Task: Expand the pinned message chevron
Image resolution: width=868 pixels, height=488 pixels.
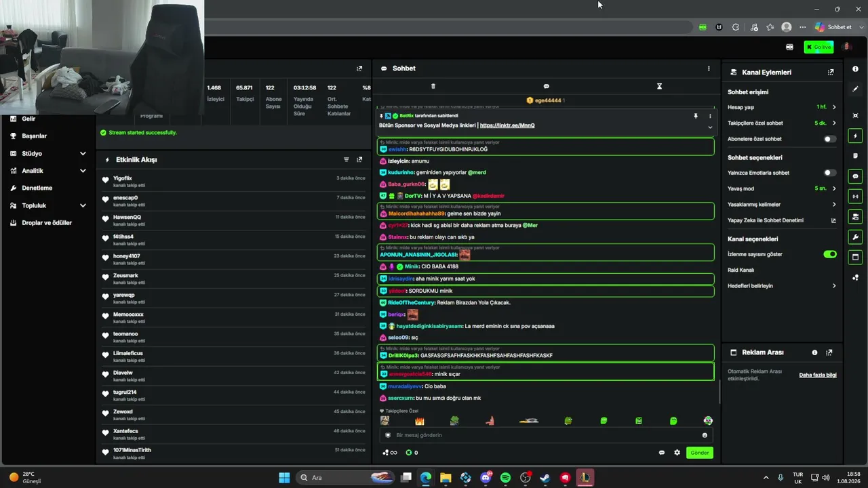Action: pos(710,127)
